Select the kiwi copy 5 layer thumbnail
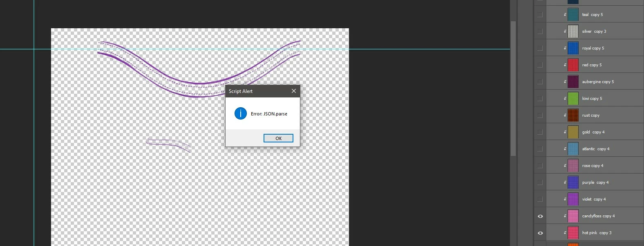The height and width of the screenshot is (246, 644). pos(573,98)
